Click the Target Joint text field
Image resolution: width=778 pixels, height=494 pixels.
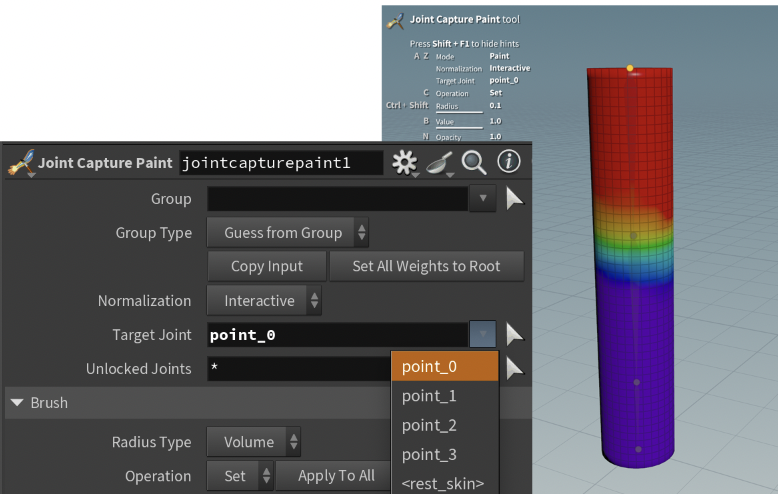point(338,334)
